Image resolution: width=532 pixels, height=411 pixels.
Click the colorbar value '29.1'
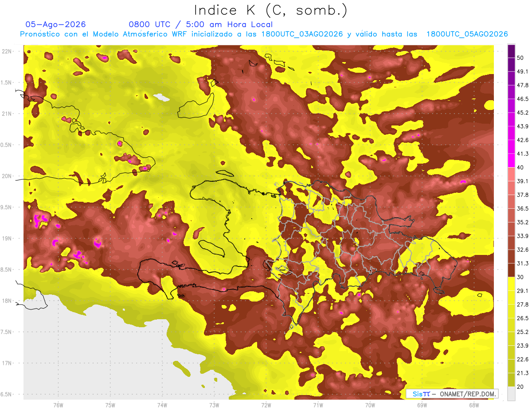[x=522, y=291]
